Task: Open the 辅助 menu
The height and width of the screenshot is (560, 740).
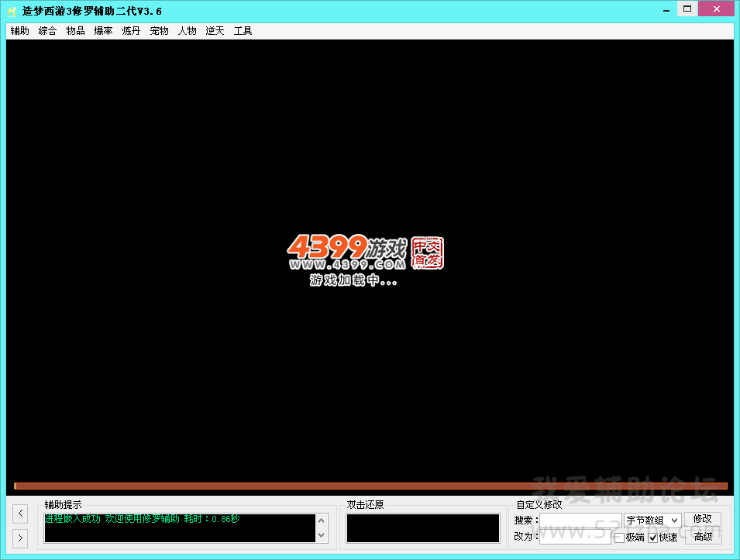Action: (20, 31)
